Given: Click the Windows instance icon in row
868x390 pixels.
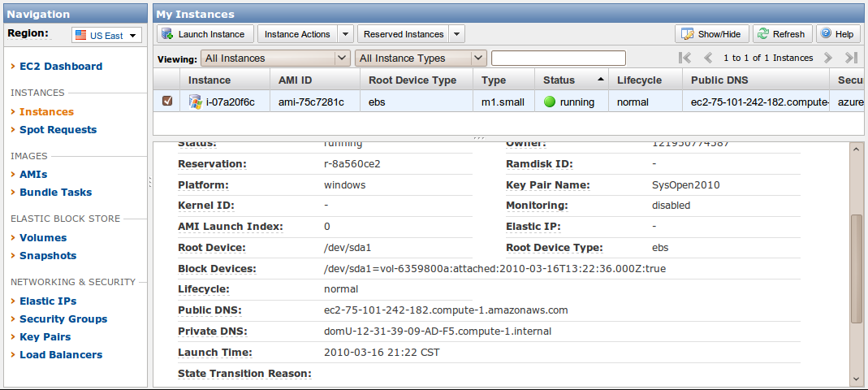Looking at the screenshot, I should click(x=195, y=102).
